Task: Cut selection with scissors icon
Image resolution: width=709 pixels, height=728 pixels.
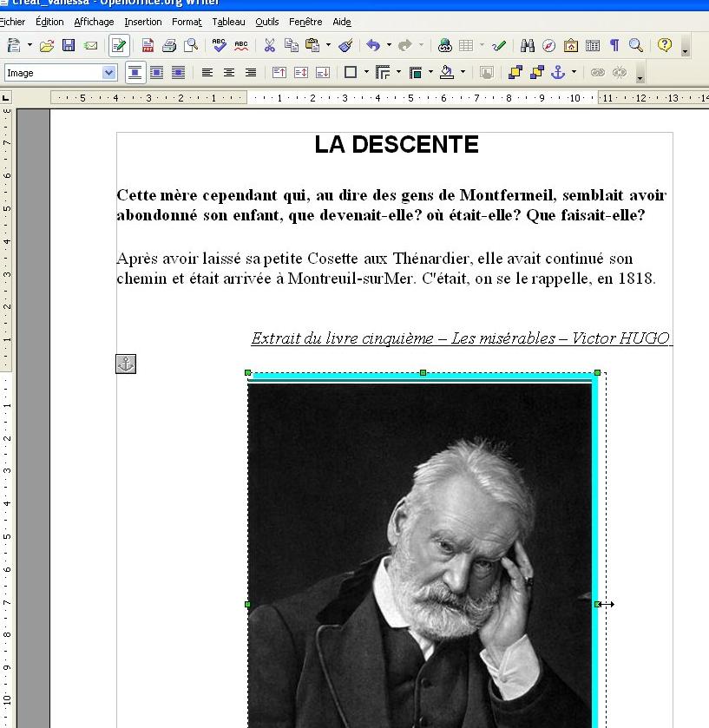Action: coord(269,45)
